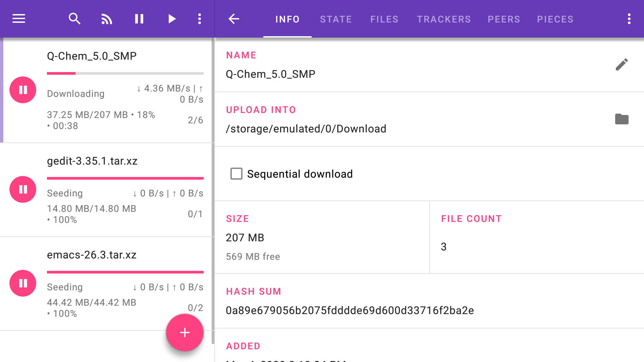Click the search magnifier icon
Viewport: 644px width, 362px height.
pyautogui.click(x=74, y=19)
